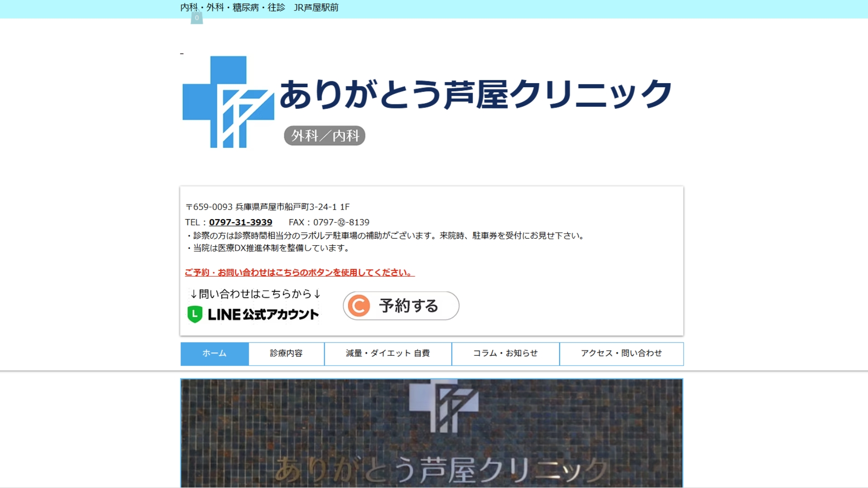The width and height of the screenshot is (868, 488).
Task: Open the shopping bag cart icon
Action: click(x=197, y=18)
